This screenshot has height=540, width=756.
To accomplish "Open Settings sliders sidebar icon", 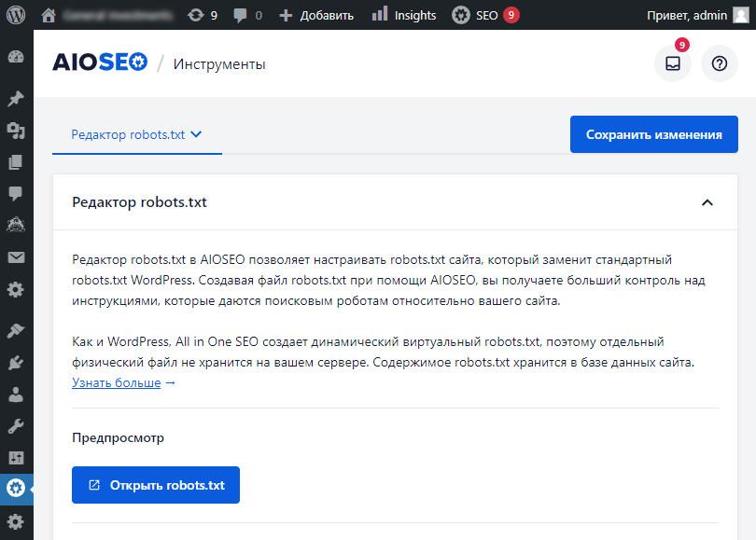I will [x=16, y=458].
